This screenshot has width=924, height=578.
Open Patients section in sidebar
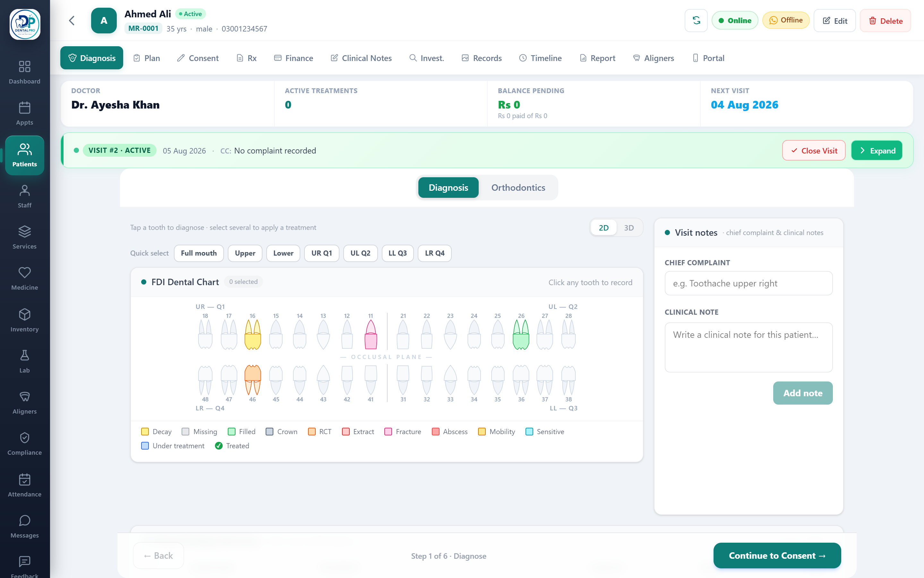24,155
